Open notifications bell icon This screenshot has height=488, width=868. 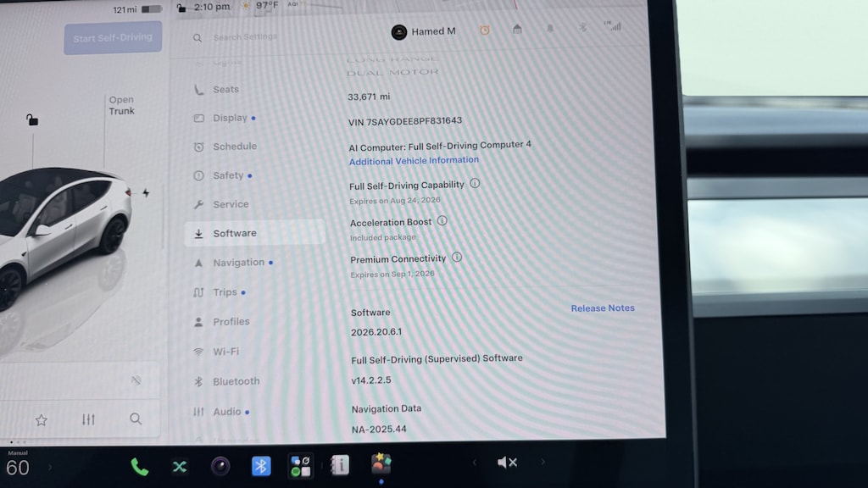click(549, 28)
